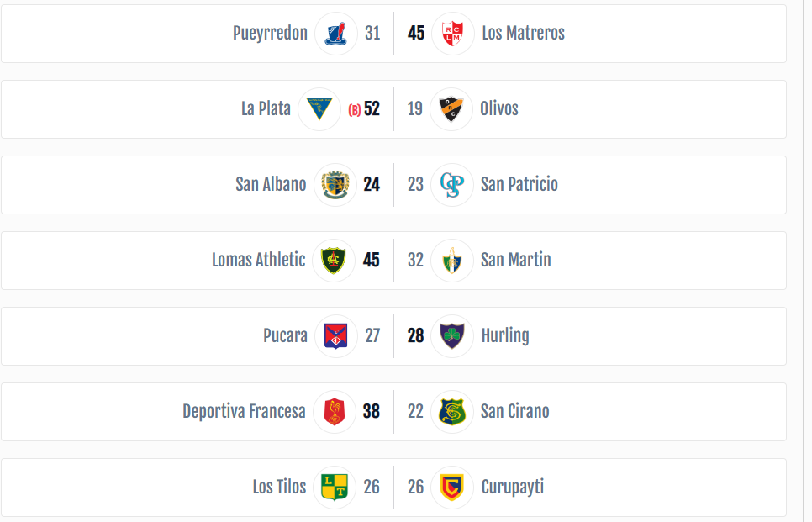Click the Hurling shamrock crest

pos(452,336)
